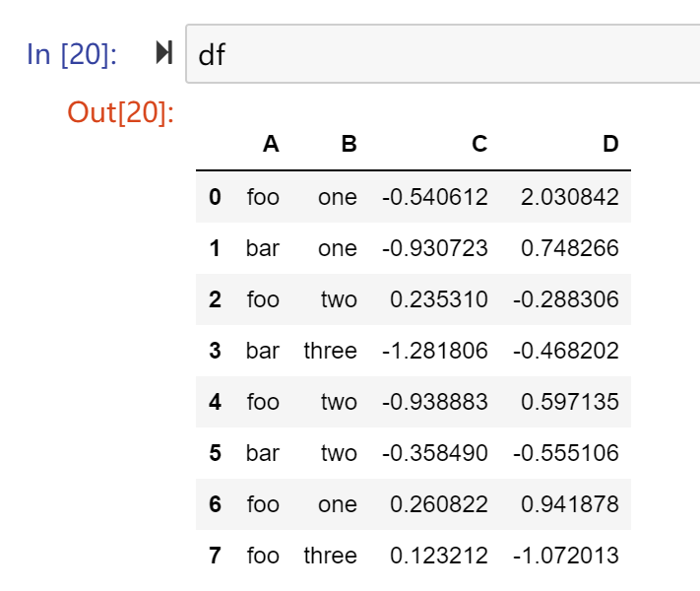The height and width of the screenshot is (591, 700).
Task: Click the cell showing 0.748266
Action: [x=570, y=248]
